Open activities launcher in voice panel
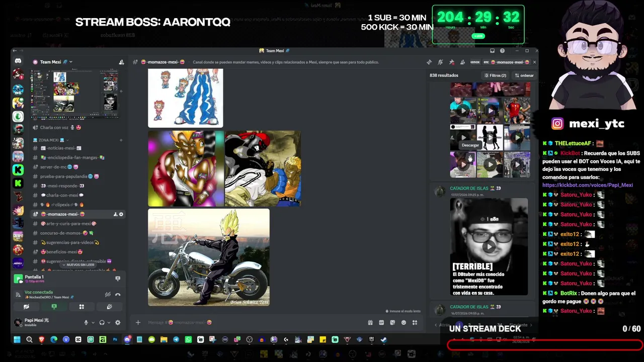The height and width of the screenshot is (362, 644). point(82,307)
